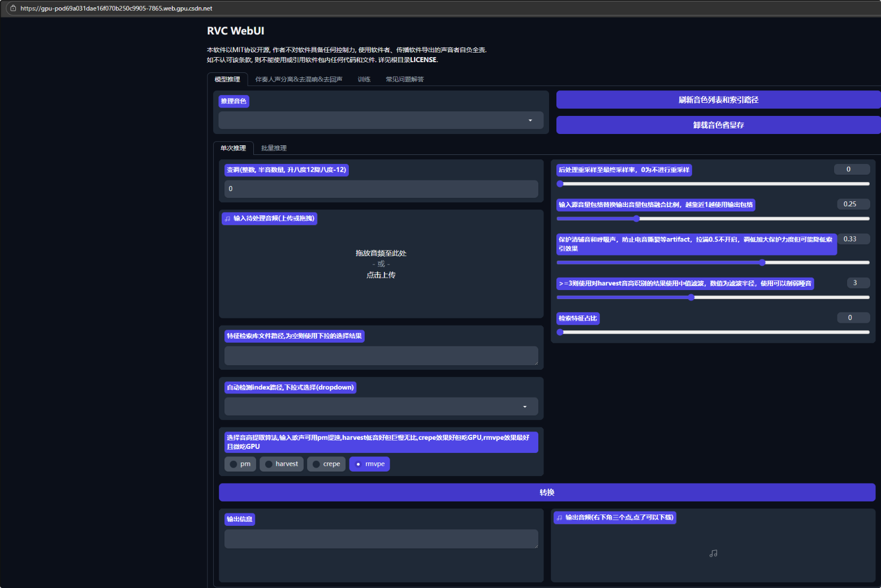Screen dimensions: 881x588
Task: Click the 变调 transpose input field
Action: [381, 189]
